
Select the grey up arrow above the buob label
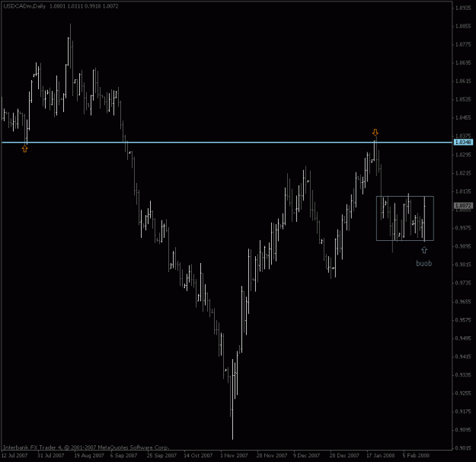424,250
